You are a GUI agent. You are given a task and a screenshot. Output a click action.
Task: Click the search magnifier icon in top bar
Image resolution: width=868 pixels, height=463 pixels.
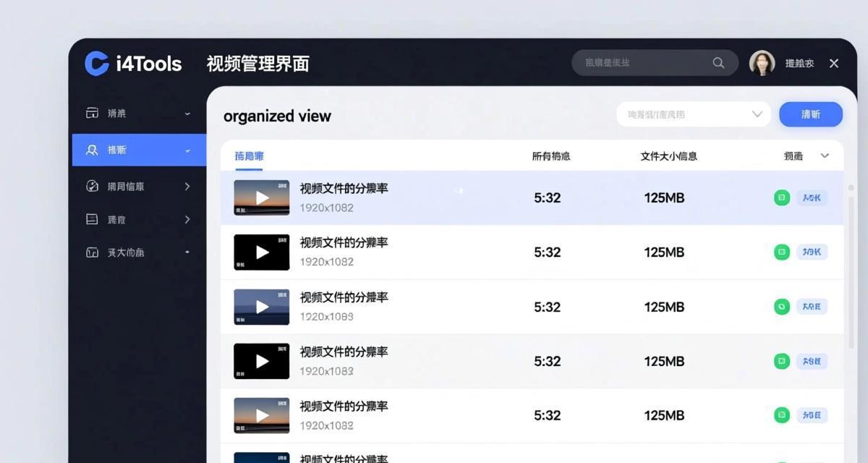[718, 63]
